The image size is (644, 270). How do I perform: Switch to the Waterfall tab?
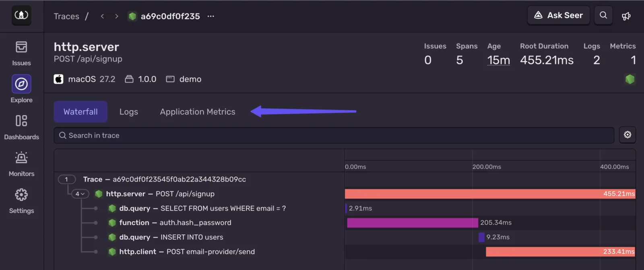pos(80,111)
